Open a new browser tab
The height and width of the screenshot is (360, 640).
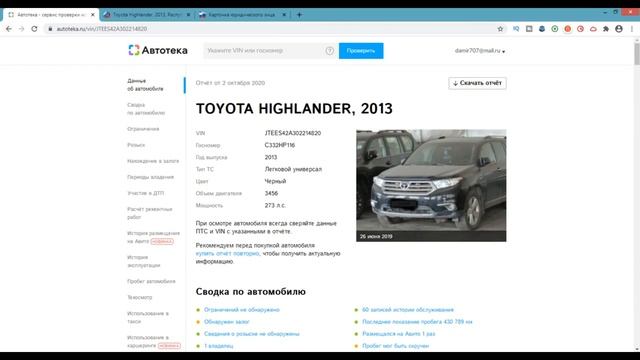pos(299,15)
